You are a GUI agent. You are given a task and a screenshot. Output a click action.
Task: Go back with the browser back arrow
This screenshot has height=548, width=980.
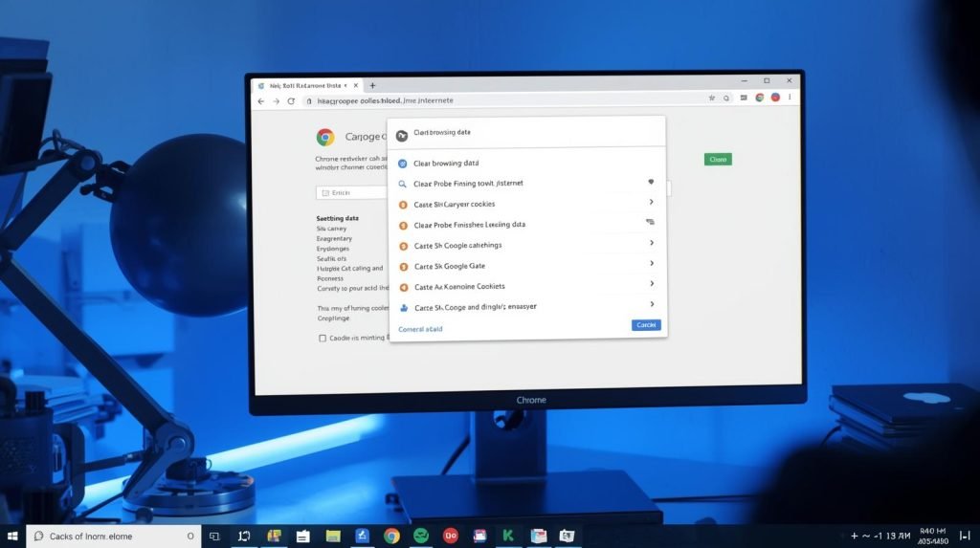pos(261,100)
